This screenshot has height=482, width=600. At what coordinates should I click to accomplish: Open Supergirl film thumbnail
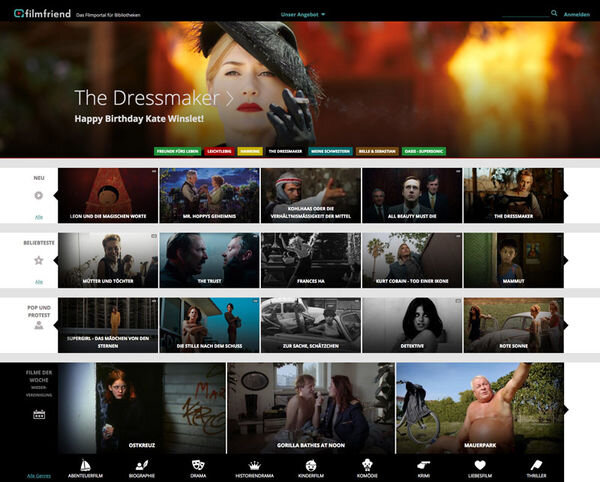108,326
